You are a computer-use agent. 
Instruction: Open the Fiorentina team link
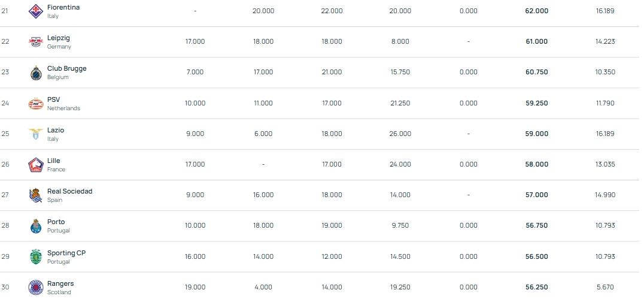63,7
